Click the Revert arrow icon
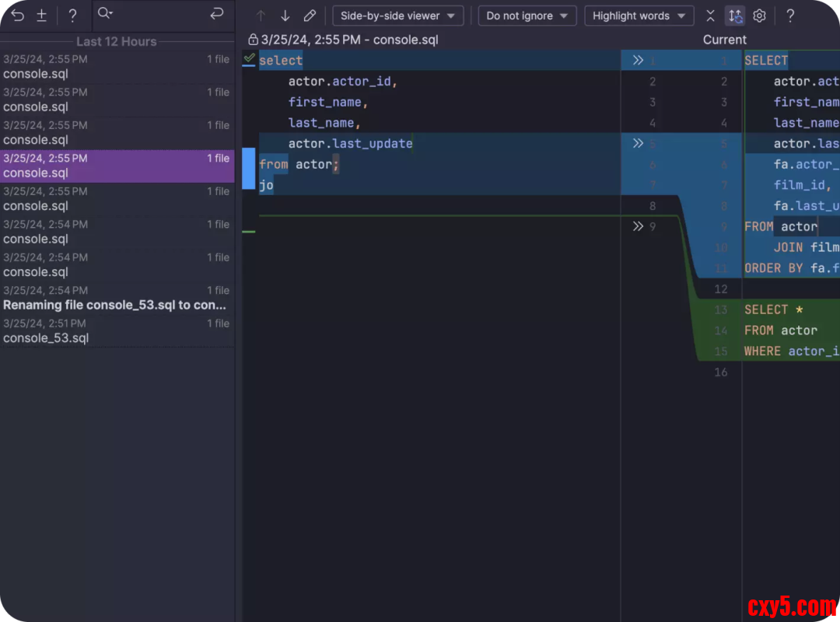Viewport: 840px width, 622px height. [x=17, y=16]
